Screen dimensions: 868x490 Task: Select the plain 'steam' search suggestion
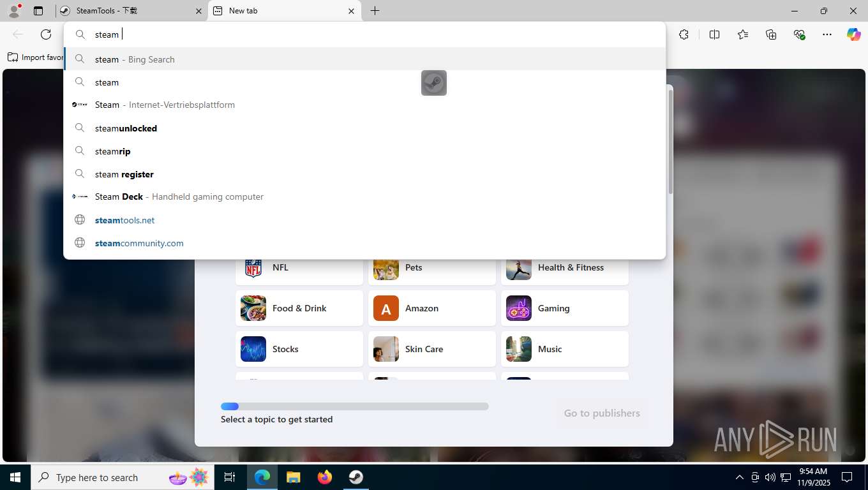coord(364,82)
